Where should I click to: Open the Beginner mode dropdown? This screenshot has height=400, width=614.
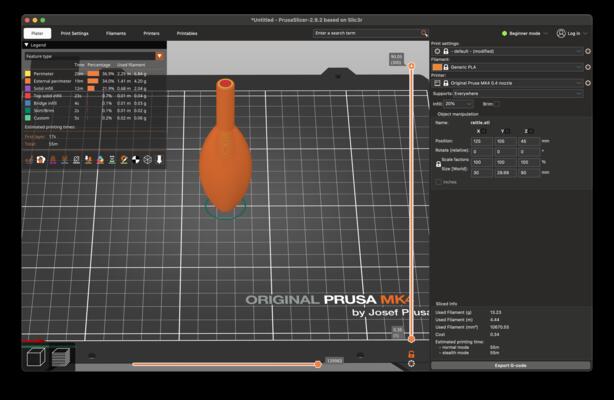[x=525, y=33]
